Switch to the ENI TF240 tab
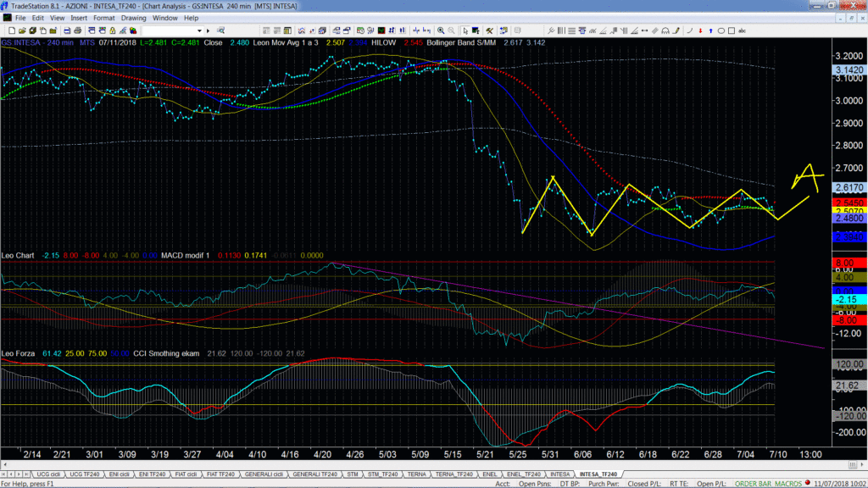Image resolution: width=868 pixels, height=488 pixels. [x=152, y=474]
